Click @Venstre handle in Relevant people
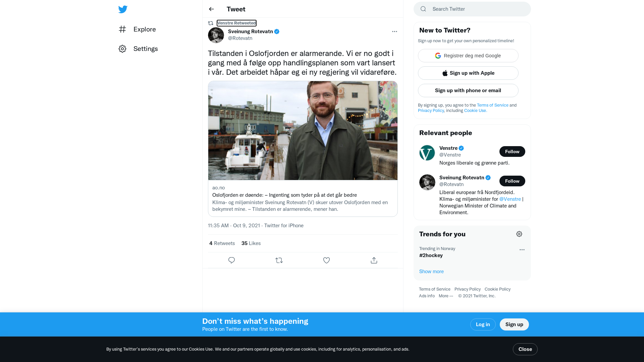This screenshot has height=362, width=644. 450,155
